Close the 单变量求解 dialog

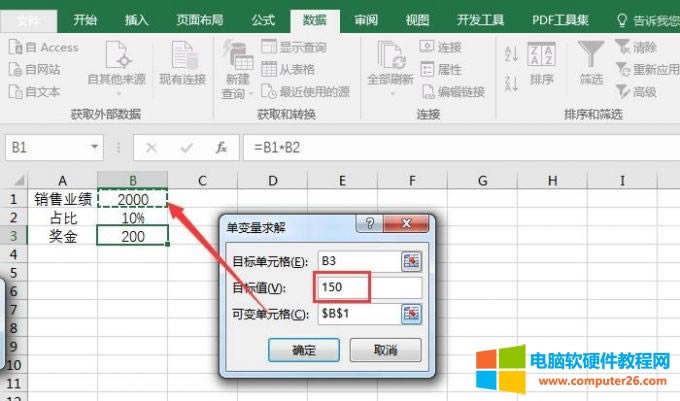406,223
